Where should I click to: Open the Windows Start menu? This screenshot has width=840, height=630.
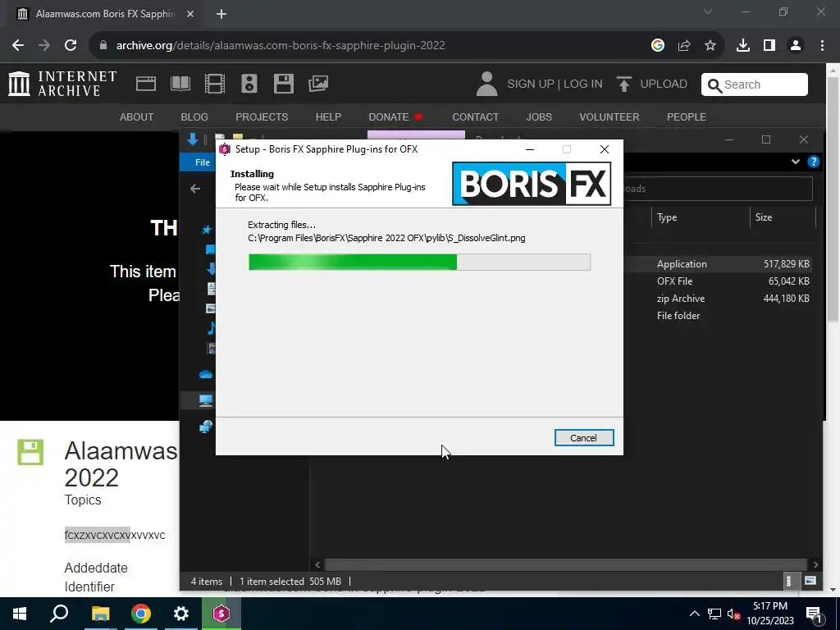[x=20, y=614]
